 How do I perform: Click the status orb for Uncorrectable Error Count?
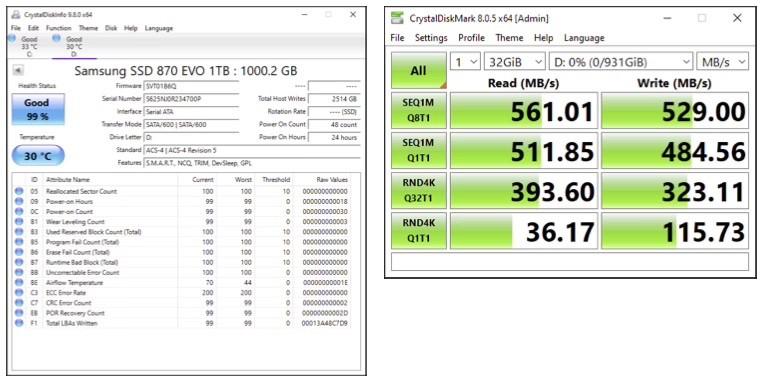pos(19,272)
